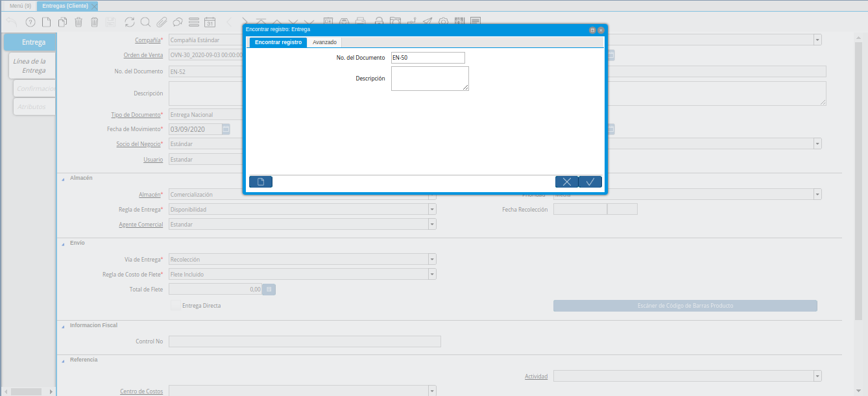The image size is (868, 396).
Task: Cancel the Find dialog with the X button
Action: pos(567,182)
